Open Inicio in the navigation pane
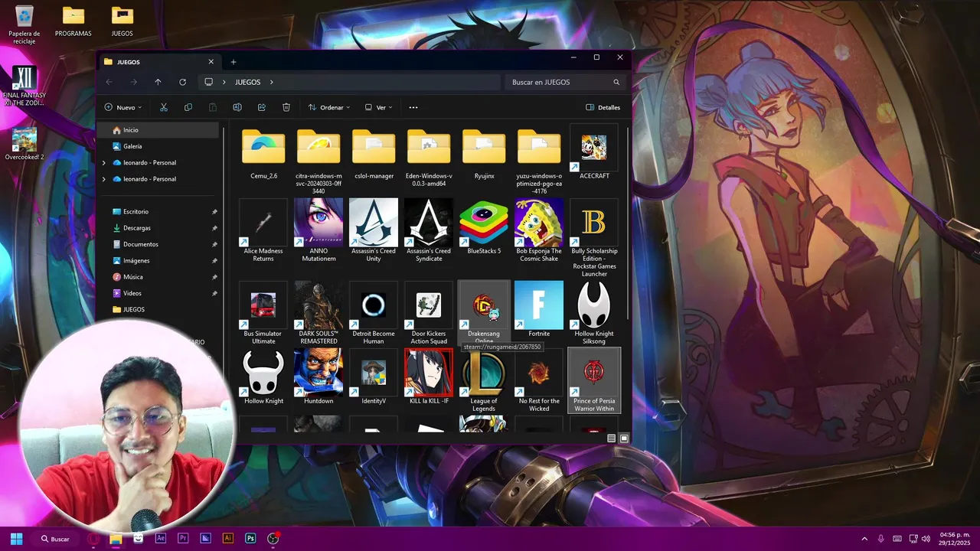Viewport: 980px width, 551px height. pos(159,130)
